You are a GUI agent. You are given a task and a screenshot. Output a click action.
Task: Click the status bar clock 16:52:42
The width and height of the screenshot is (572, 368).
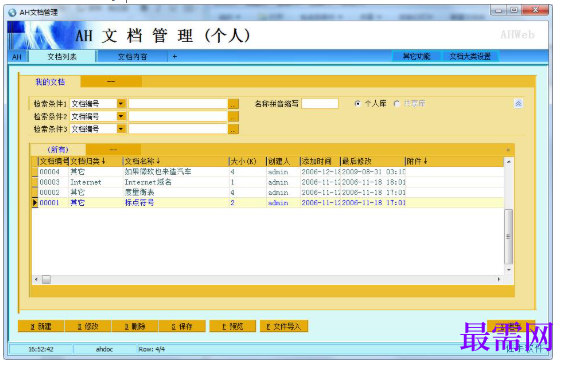pos(41,349)
